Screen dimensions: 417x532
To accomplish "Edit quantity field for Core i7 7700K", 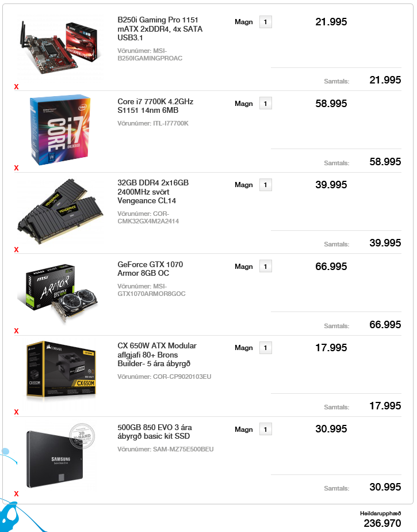I will click(266, 104).
